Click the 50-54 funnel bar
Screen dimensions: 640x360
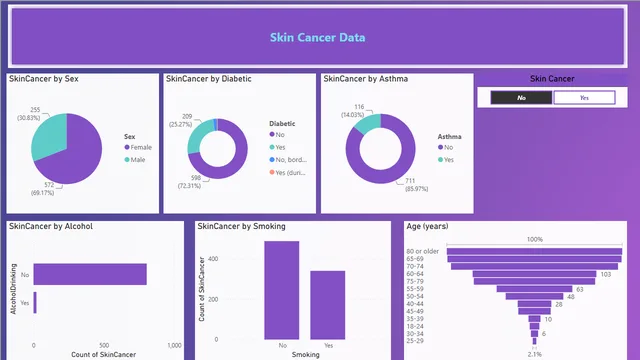point(534,296)
